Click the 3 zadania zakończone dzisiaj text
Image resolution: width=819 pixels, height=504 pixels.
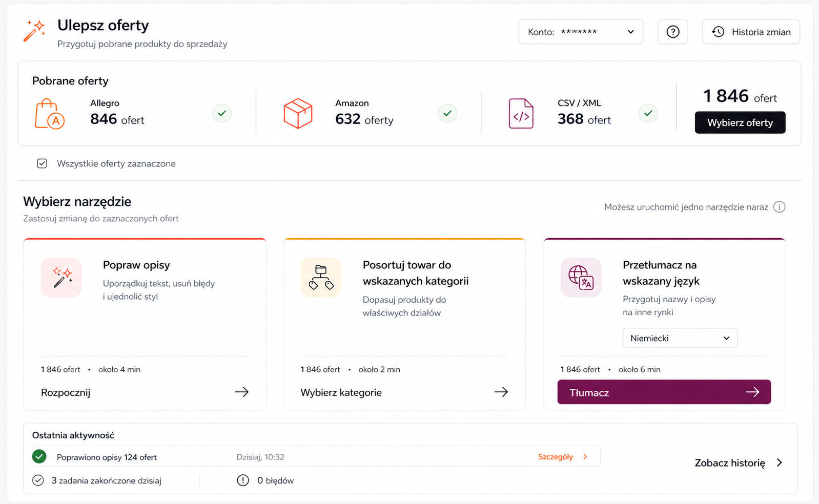tap(107, 481)
